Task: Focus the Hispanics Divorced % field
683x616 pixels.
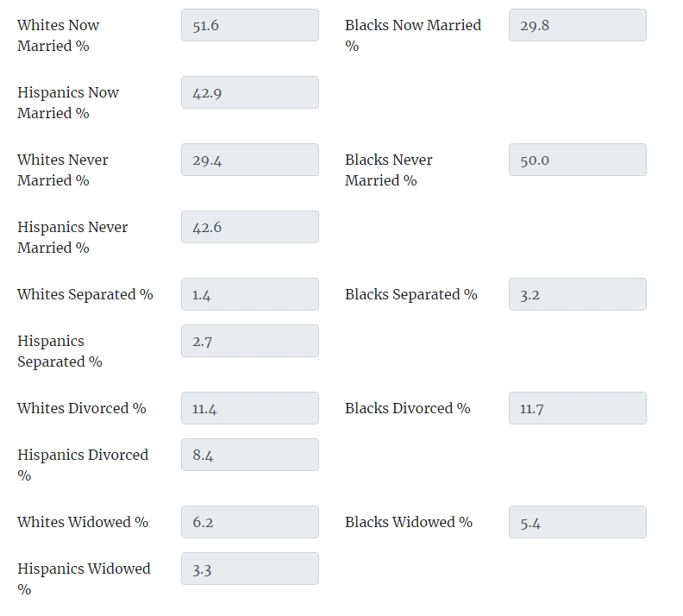Action: coord(249,455)
